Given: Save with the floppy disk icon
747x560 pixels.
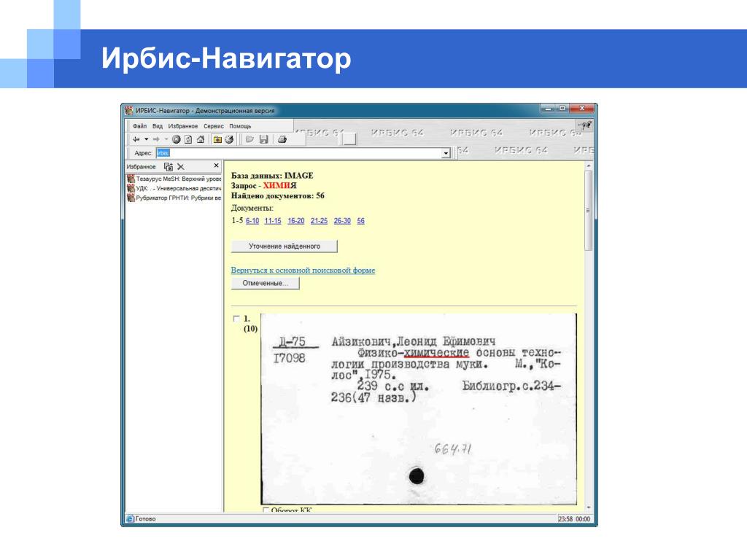Looking at the screenshot, I should click(263, 139).
